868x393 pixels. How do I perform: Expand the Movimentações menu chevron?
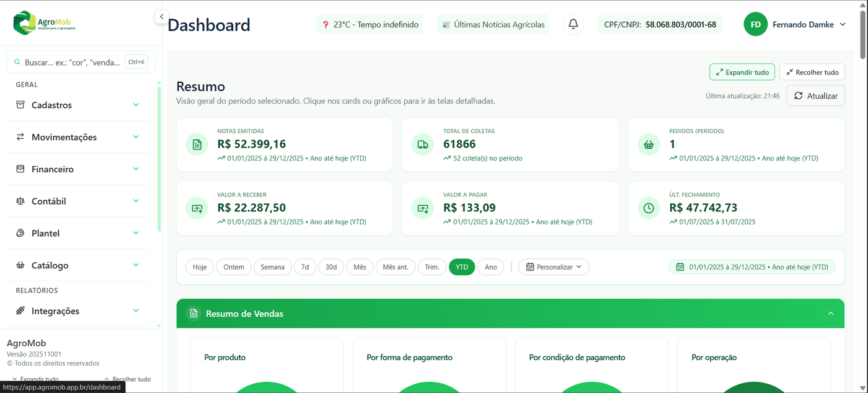click(136, 137)
